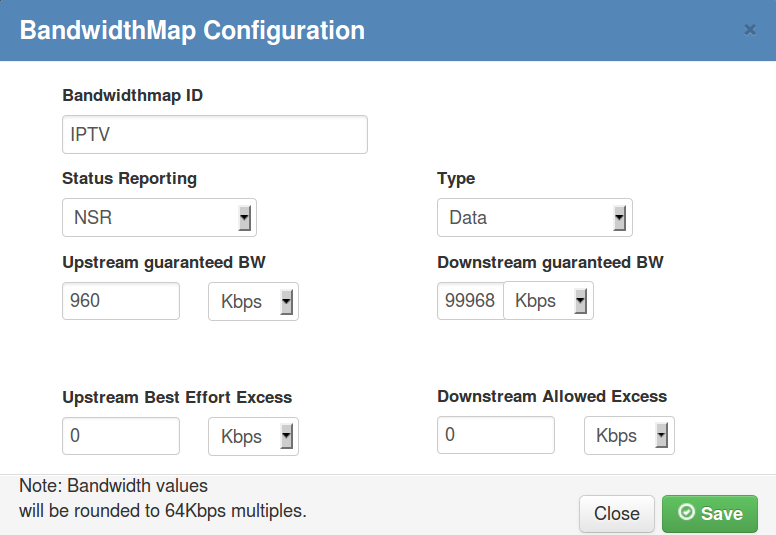Expand the Downstream Allowed Excess Kbps unit selector
776x535 pixels.
[x=629, y=436]
